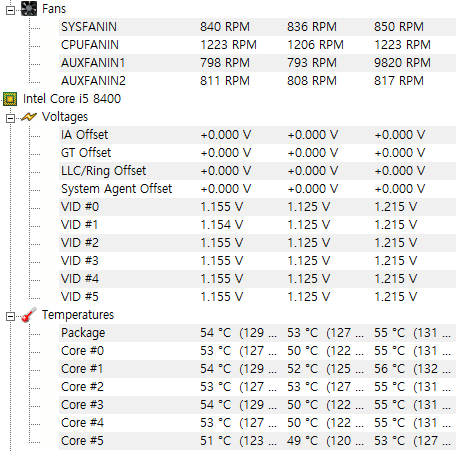456x451 pixels.
Task: Click the 1.154 V value for VID #1
Action: click(x=222, y=225)
